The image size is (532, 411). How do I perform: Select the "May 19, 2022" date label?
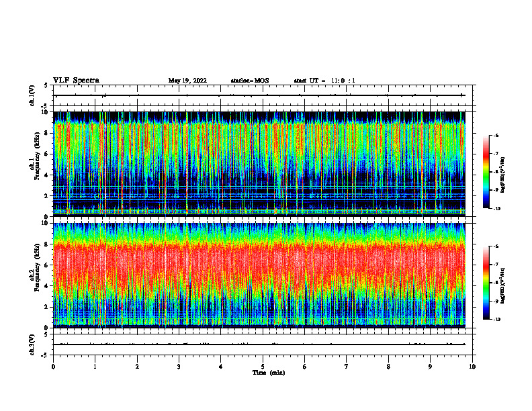[187, 81]
